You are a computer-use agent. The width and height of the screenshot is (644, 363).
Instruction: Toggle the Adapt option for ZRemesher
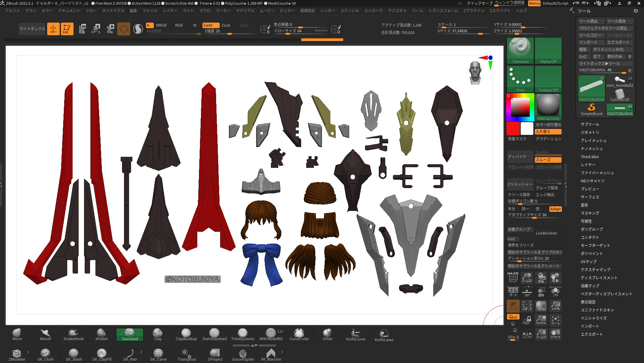[x=555, y=209]
